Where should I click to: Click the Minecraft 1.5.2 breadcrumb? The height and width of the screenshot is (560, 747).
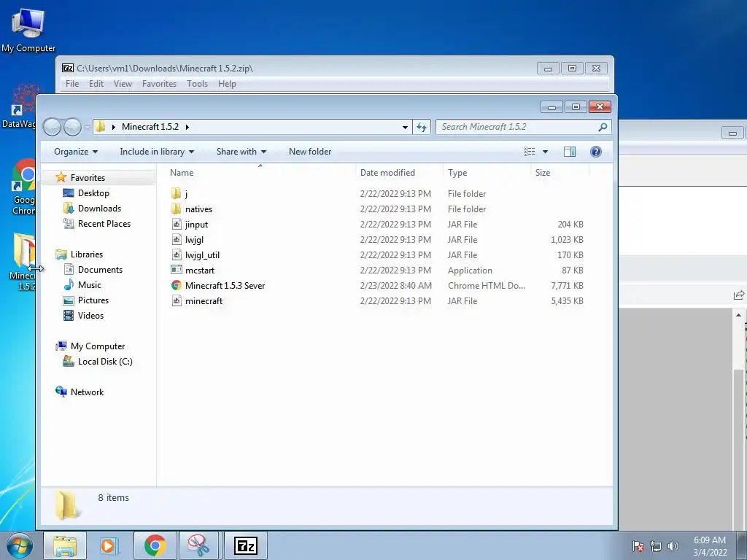click(150, 127)
